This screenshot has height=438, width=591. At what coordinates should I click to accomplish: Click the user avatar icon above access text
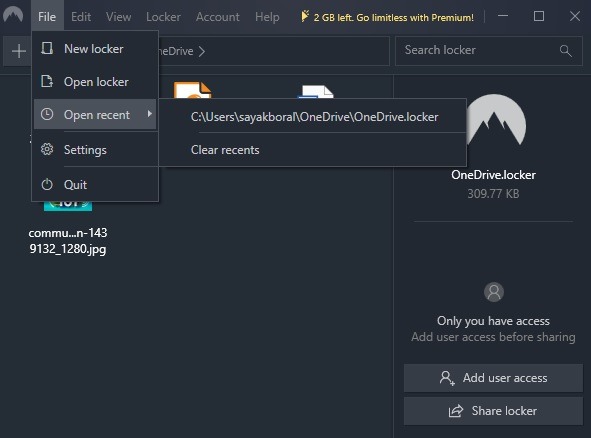[494, 292]
